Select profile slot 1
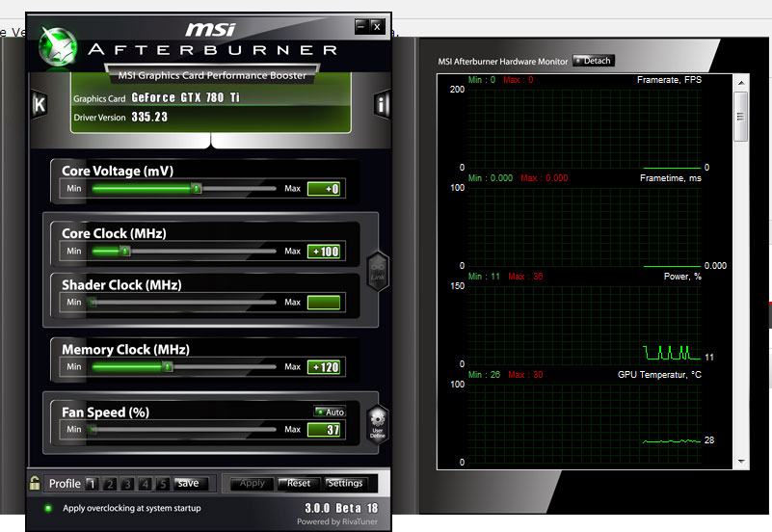The height and width of the screenshot is (532, 772). [x=92, y=483]
